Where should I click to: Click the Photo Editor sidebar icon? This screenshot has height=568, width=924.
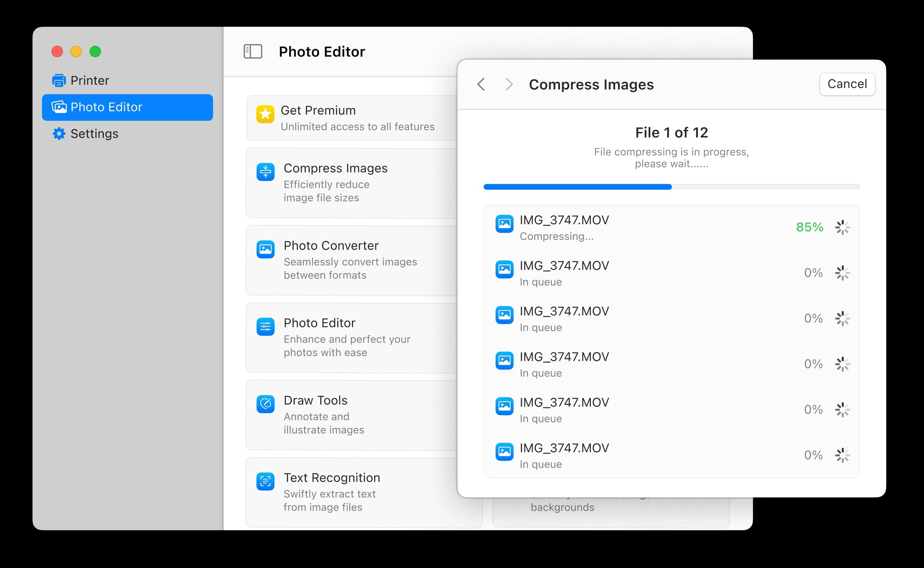point(59,107)
